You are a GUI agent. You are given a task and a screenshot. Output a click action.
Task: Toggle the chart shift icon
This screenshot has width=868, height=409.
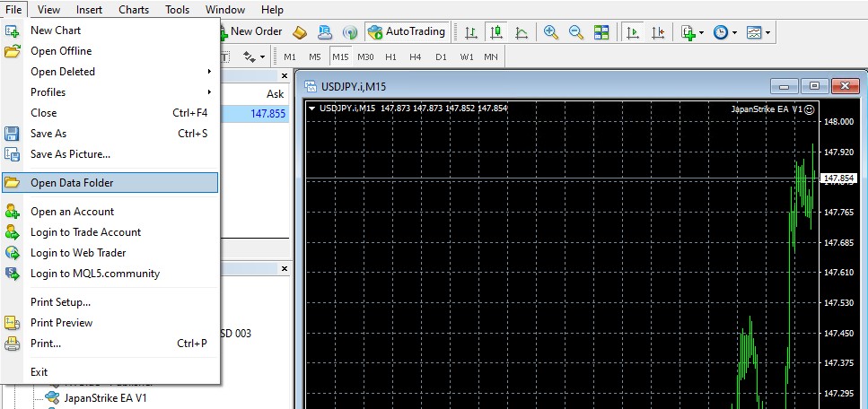point(658,32)
